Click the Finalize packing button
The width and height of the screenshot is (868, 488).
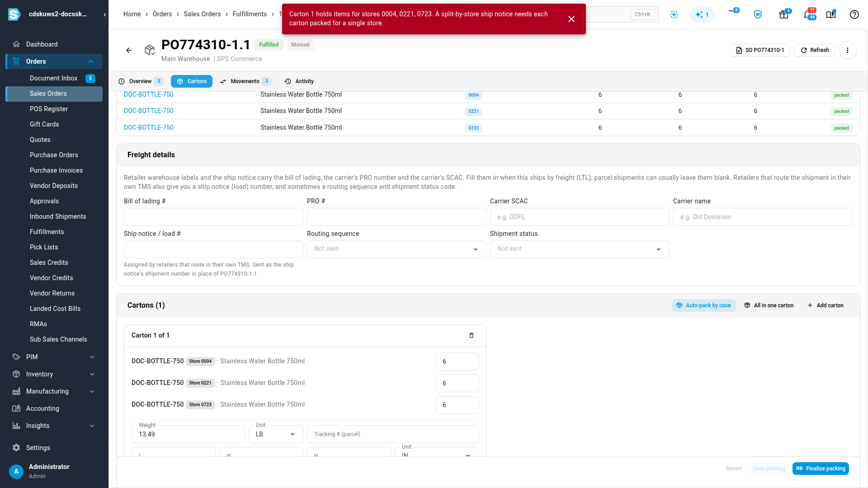[821, 469]
